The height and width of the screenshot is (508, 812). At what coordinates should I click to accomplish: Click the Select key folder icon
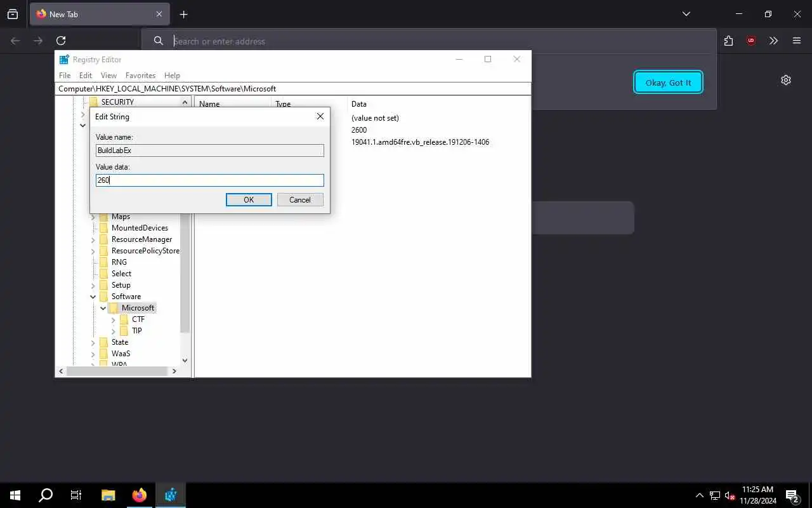pyautogui.click(x=104, y=274)
